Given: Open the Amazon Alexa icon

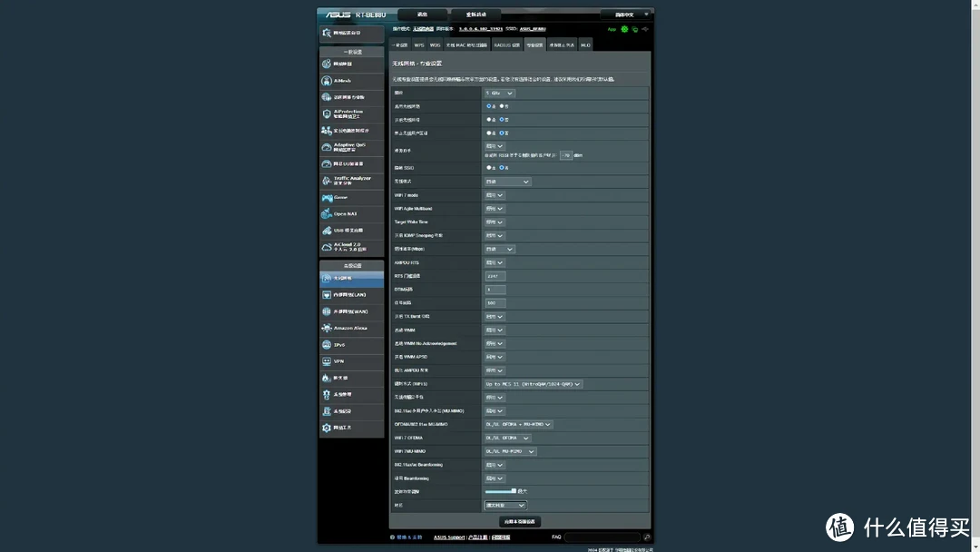Looking at the screenshot, I should tap(327, 328).
